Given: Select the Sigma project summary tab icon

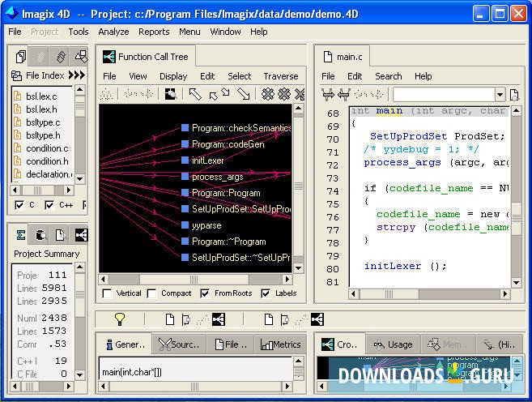Looking at the screenshot, I should [x=21, y=234].
